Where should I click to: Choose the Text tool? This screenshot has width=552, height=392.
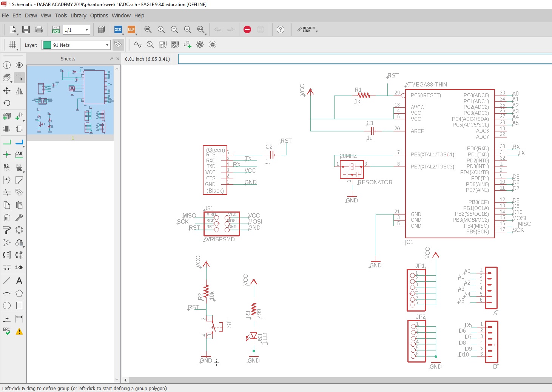[x=19, y=281]
